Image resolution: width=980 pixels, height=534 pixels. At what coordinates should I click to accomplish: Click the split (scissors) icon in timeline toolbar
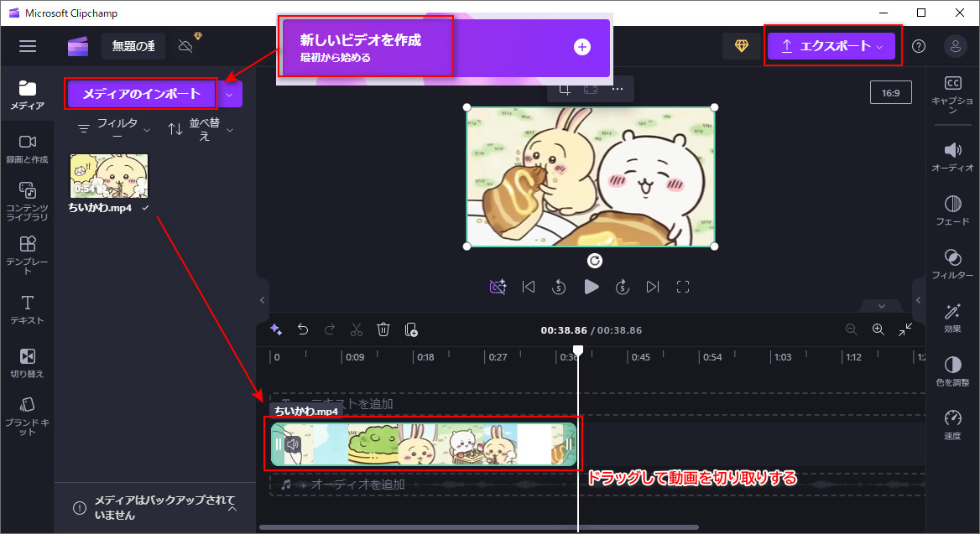click(356, 329)
